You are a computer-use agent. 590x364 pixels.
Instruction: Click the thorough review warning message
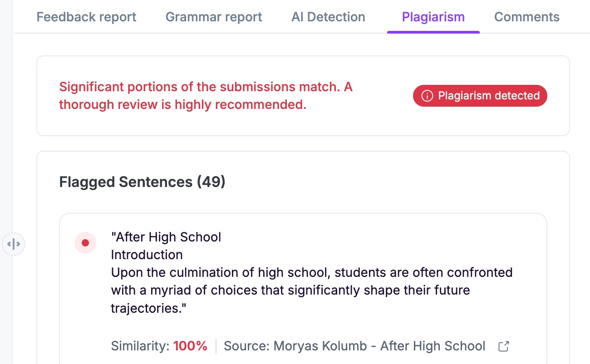click(x=206, y=96)
